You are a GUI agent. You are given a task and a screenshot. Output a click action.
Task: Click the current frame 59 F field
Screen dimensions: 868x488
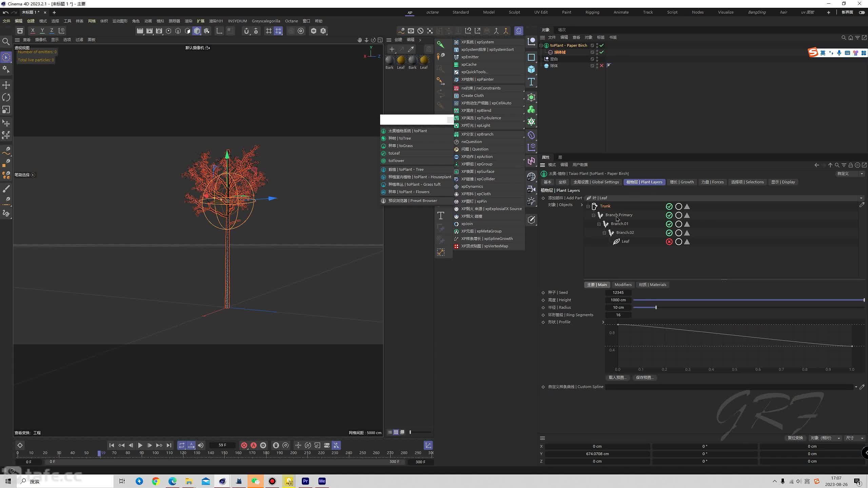222,445
